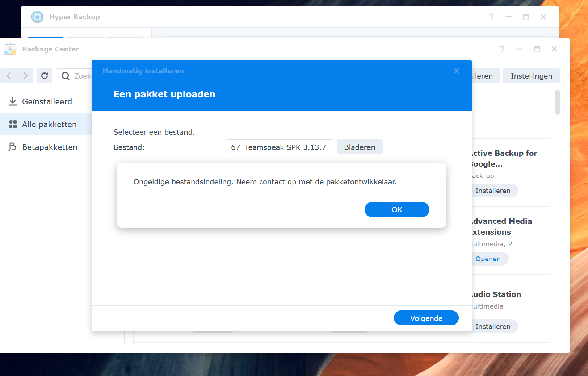Install the Audio Station package

pyautogui.click(x=493, y=327)
